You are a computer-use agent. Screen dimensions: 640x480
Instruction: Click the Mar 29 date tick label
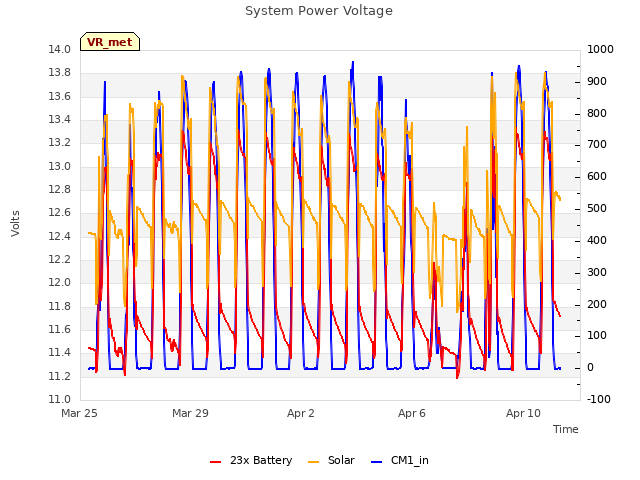pyautogui.click(x=190, y=413)
